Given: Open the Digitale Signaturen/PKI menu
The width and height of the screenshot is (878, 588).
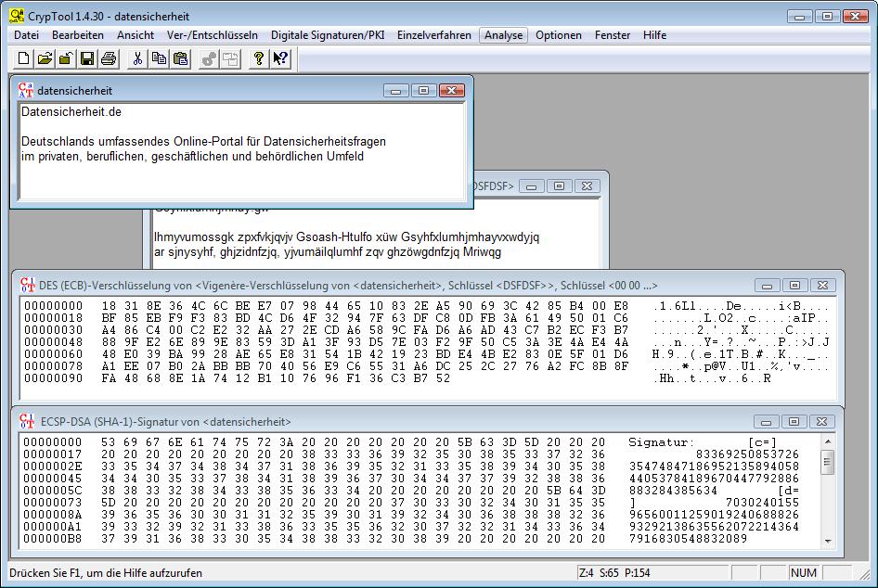Looking at the screenshot, I should (x=328, y=35).
